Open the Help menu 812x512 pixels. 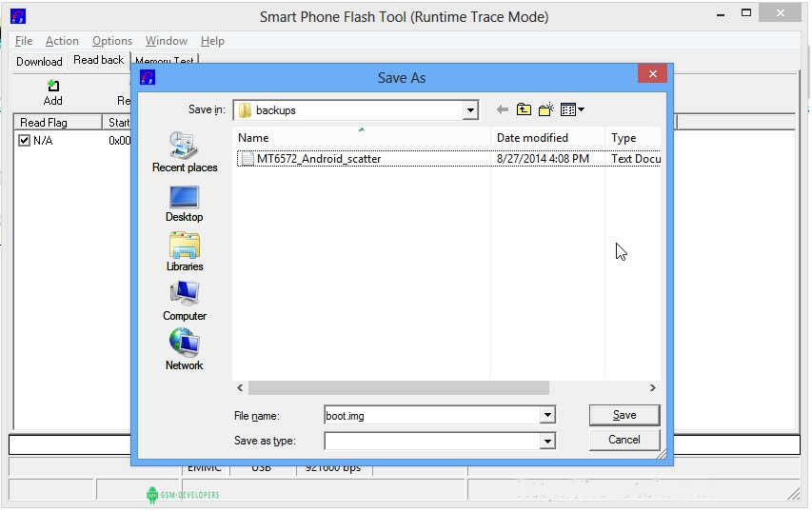coord(212,41)
